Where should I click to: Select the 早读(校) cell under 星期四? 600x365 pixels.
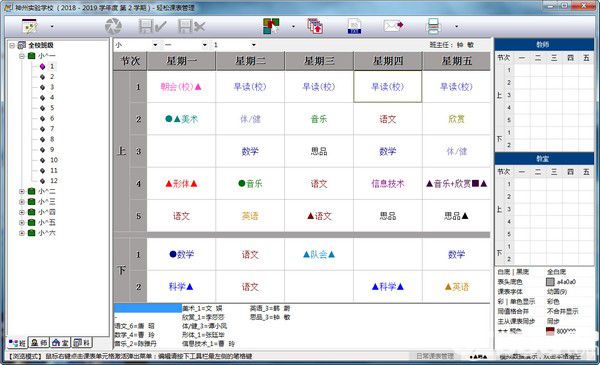tap(388, 87)
